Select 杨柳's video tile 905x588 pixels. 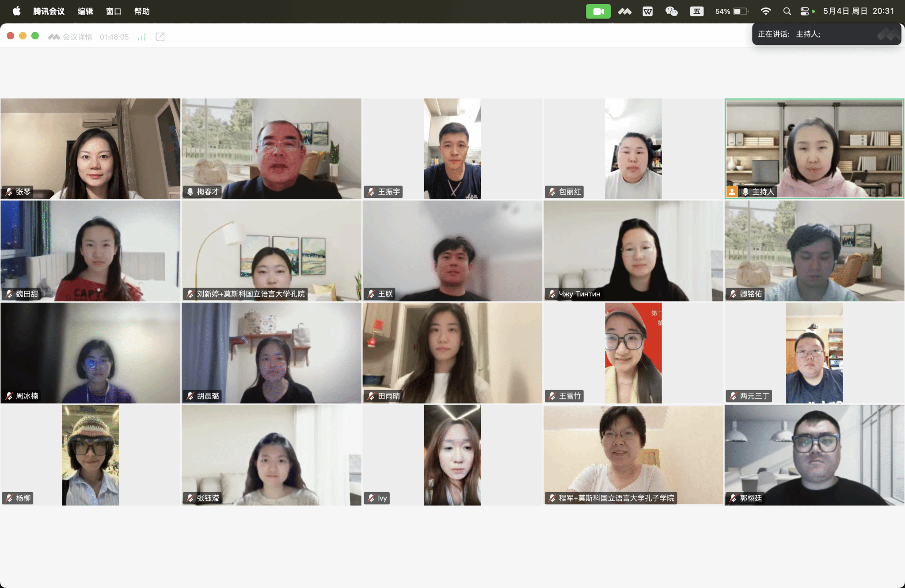tap(91, 455)
